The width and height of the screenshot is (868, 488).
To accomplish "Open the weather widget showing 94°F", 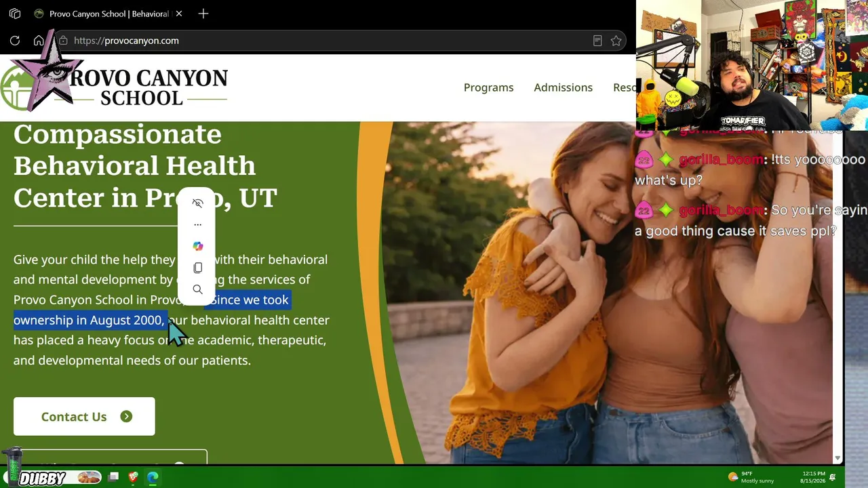I will click(x=750, y=477).
